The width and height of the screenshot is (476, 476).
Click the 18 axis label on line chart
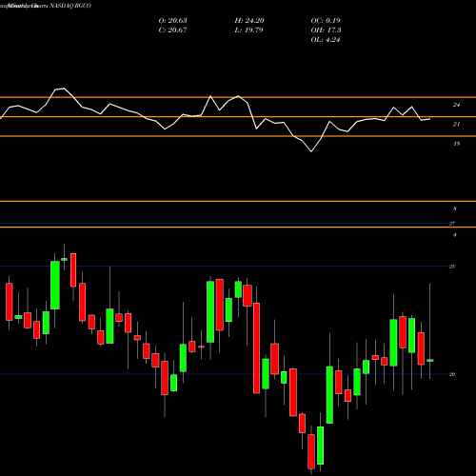[456, 144]
